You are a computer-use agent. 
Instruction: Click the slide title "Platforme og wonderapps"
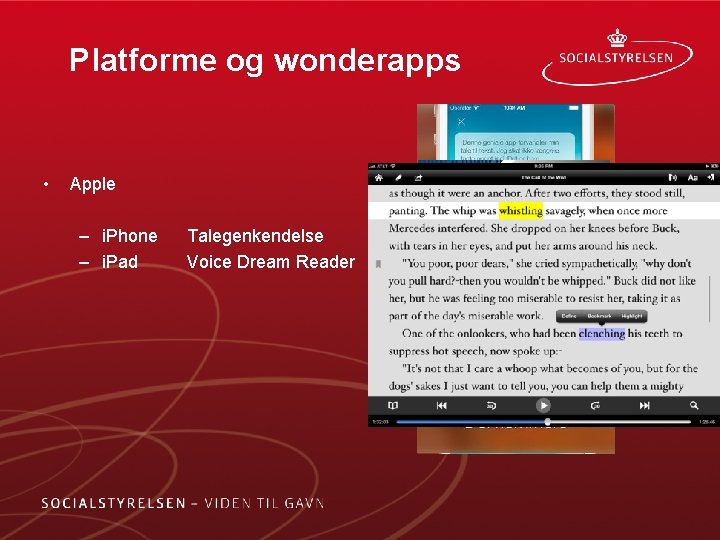coord(264,61)
